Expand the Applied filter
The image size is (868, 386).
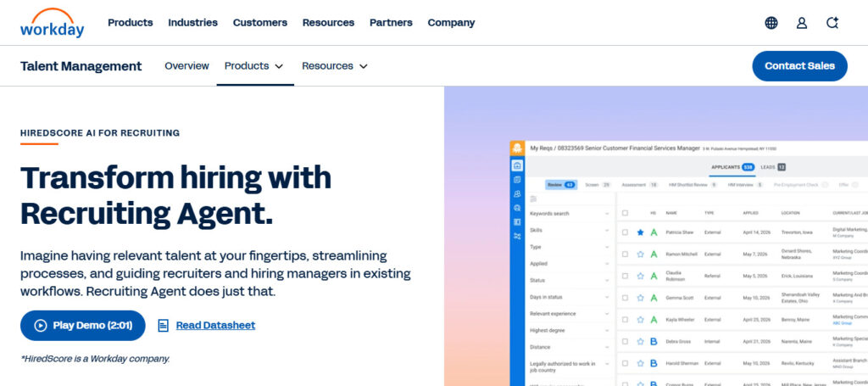570,264
